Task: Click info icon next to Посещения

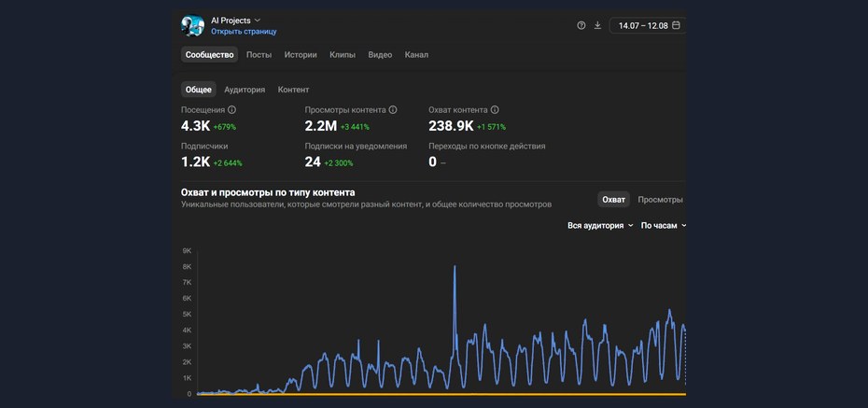Action: [x=232, y=109]
